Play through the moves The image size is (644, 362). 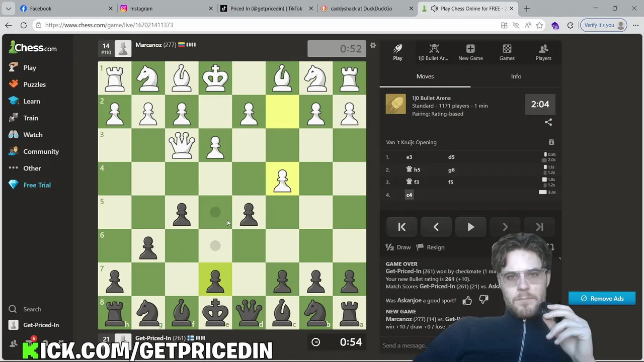click(x=470, y=227)
